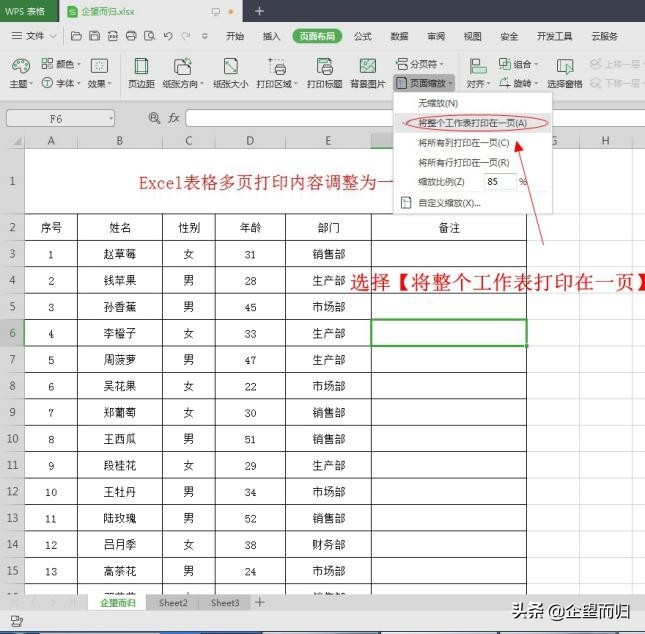Screen dimensions: 645x634
Task: Open the 对齐 align dropdown
Action: click(478, 73)
